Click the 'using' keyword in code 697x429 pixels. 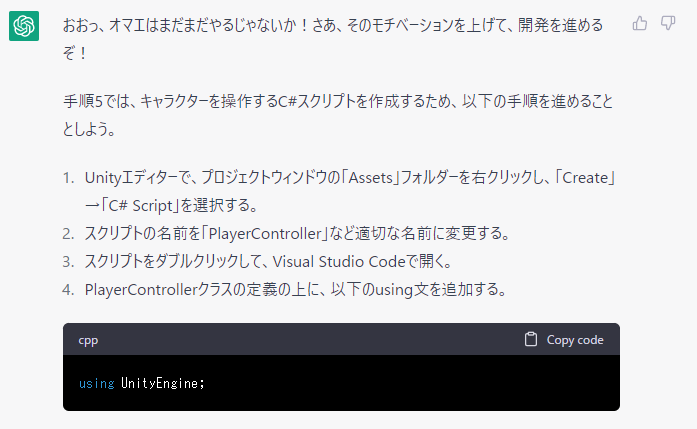96,383
